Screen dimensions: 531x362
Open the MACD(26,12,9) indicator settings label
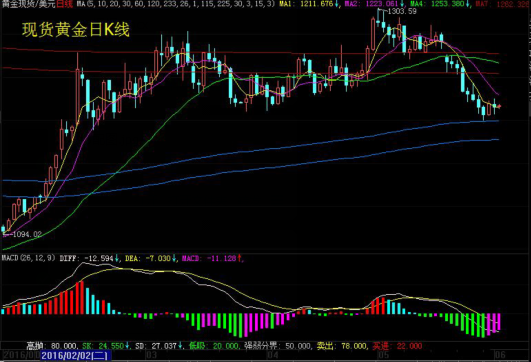tap(28, 258)
